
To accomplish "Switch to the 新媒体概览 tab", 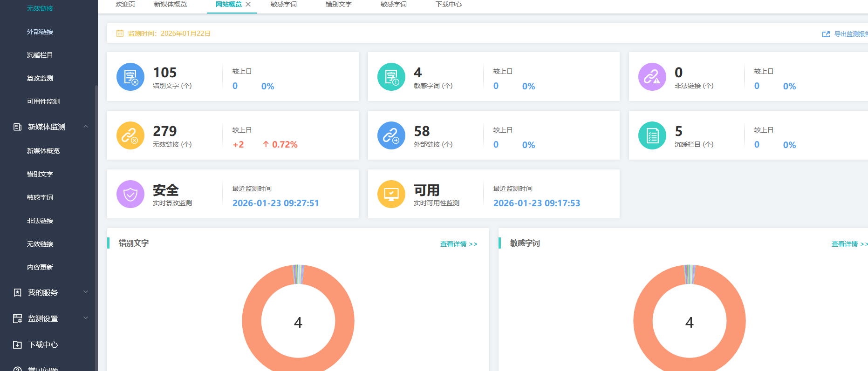I will [x=170, y=5].
